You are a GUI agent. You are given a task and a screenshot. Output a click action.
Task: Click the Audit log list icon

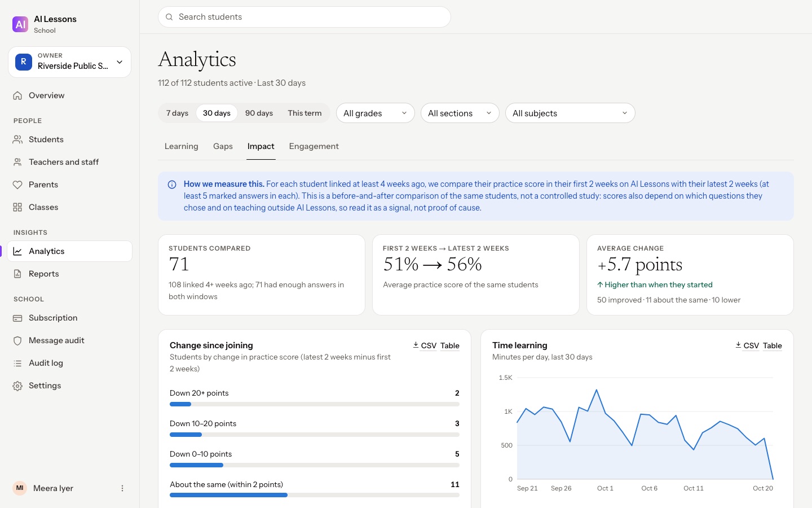[x=17, y=363]
